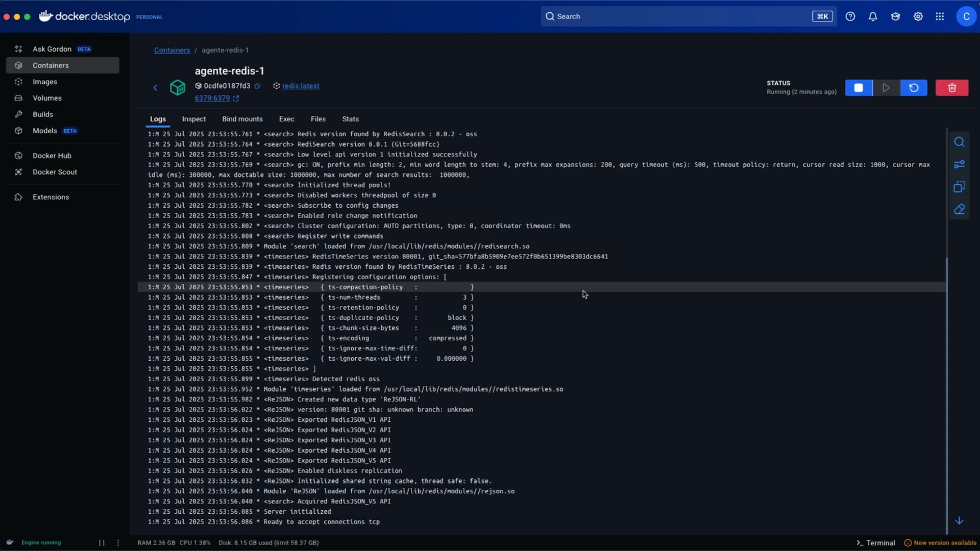Copy container ID 0cdfe0187fd3

258,86
